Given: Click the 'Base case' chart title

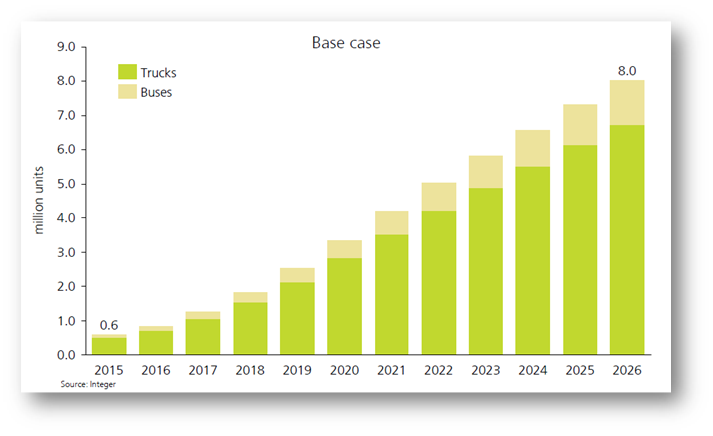Looking at the screenshot, I should (x=346, y=43).
